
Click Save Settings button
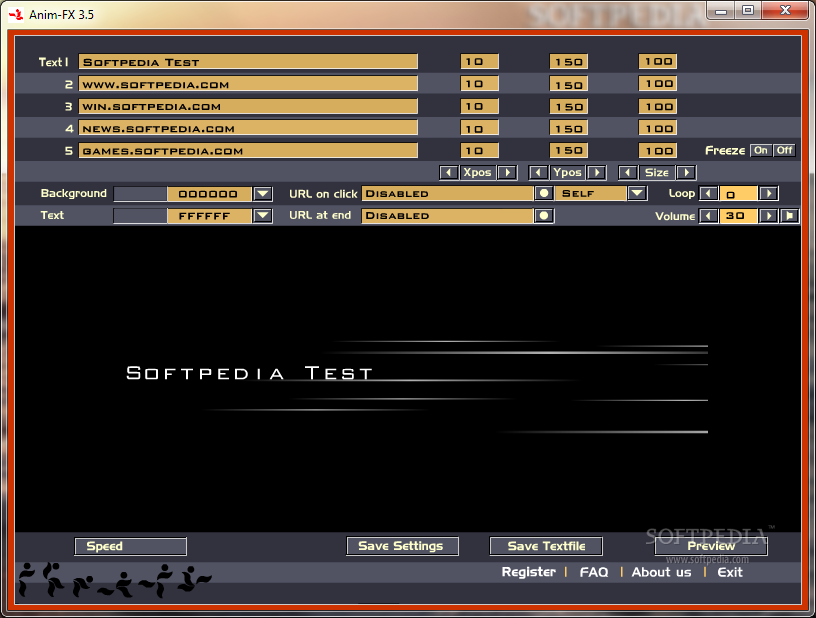pos(402,546)
